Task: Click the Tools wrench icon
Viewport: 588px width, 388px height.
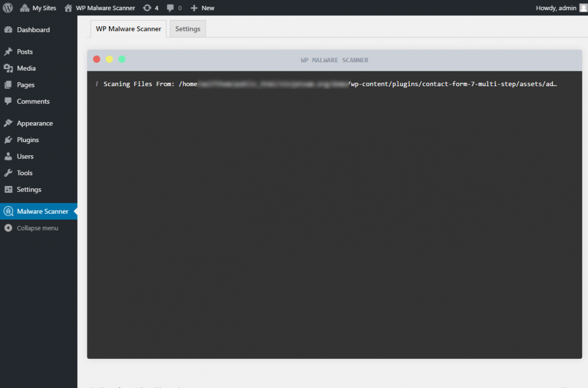Action: pyautogui.click(x=8, y=173)
